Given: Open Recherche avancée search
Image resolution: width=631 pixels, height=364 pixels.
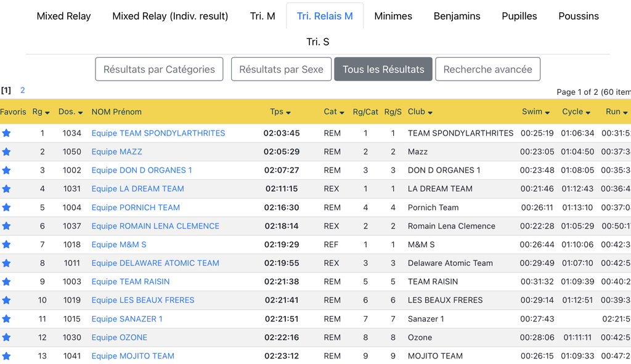Looking at the screenshot, I should click(x=487, y=70).
